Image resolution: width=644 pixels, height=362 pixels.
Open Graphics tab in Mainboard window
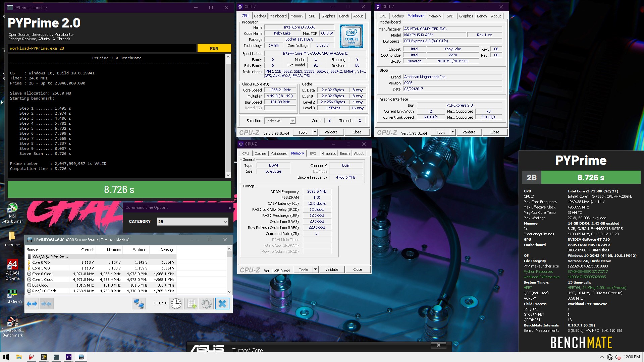click(466, 16)
